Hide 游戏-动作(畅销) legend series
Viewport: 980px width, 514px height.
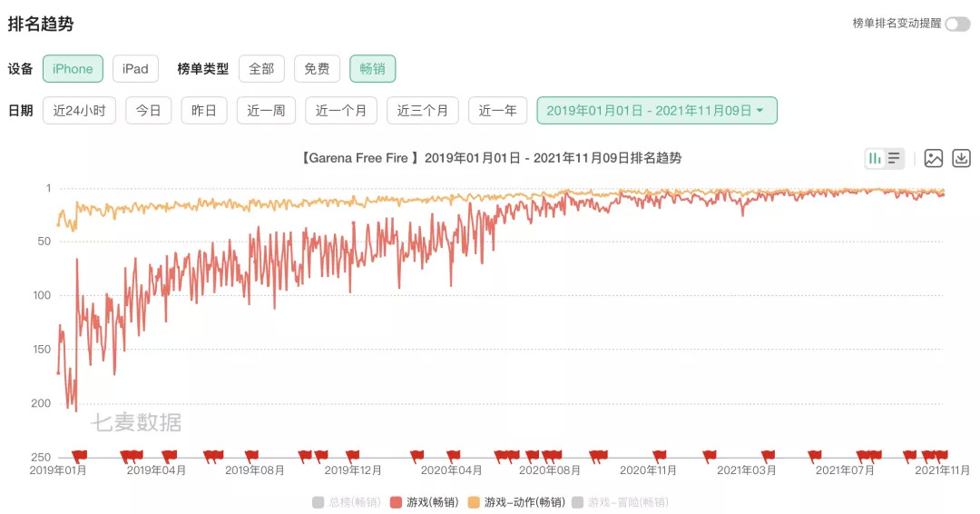tap(516, 502)
